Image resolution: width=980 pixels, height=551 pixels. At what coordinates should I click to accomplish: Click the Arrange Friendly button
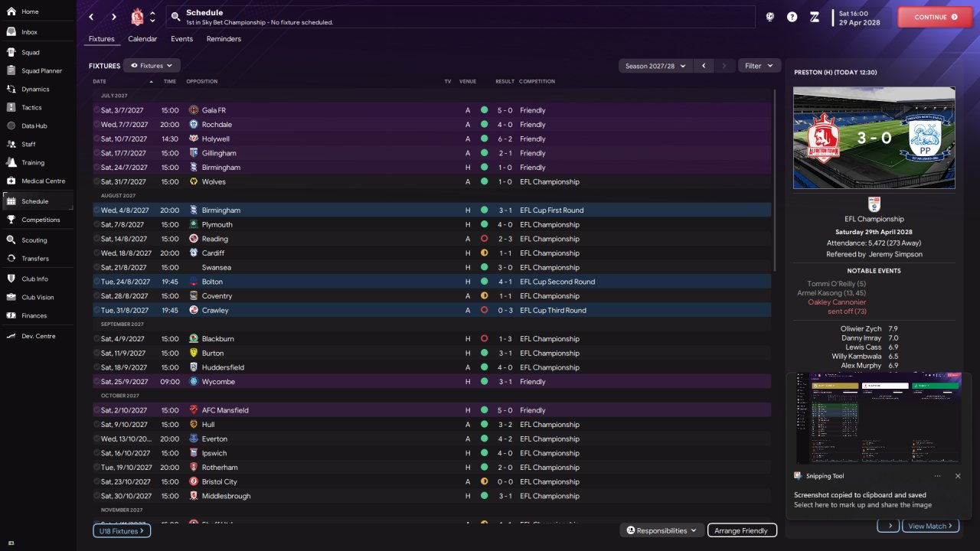[x=742, y=530]
